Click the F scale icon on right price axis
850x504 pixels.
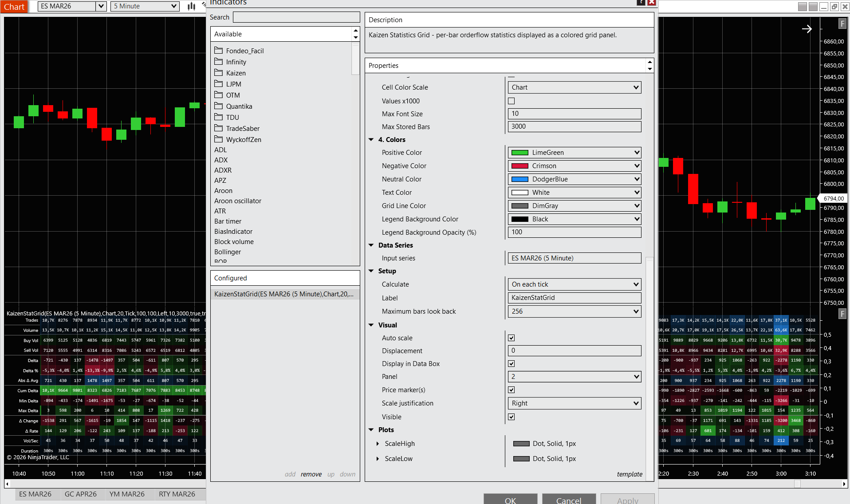click(x=842, y=24)
